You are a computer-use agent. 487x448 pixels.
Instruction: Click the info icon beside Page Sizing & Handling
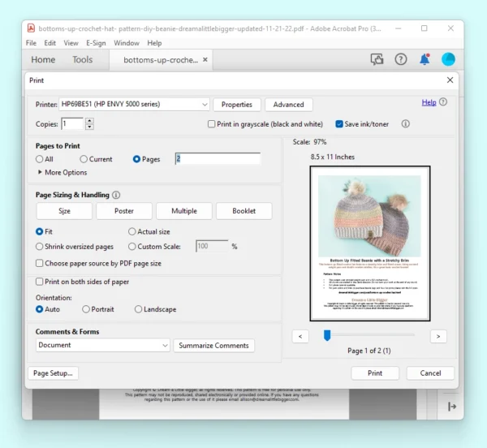[x=116, y=195]
